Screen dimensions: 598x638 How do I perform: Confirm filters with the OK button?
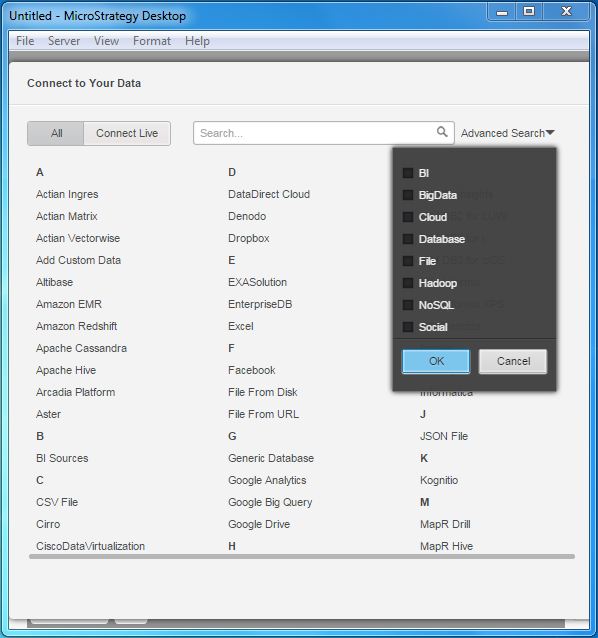point(436,361)
